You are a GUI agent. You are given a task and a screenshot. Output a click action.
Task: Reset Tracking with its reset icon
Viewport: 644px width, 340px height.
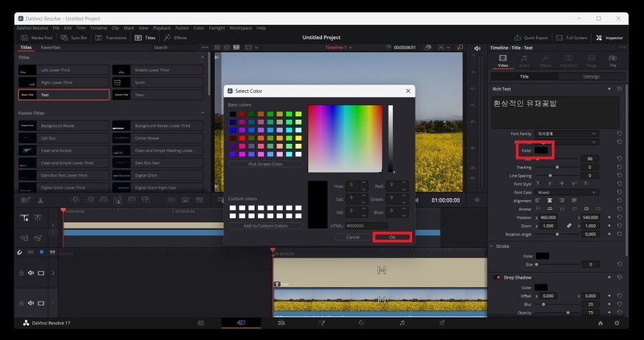pos(619,167)
